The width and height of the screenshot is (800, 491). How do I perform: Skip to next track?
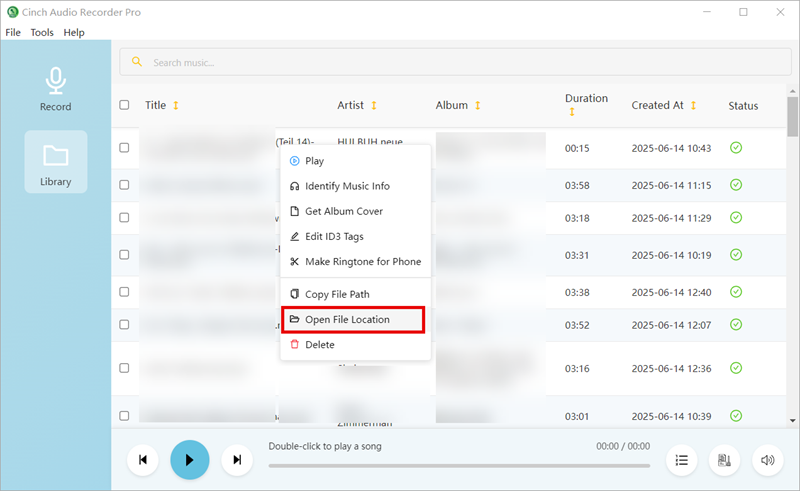pos(237,460)
